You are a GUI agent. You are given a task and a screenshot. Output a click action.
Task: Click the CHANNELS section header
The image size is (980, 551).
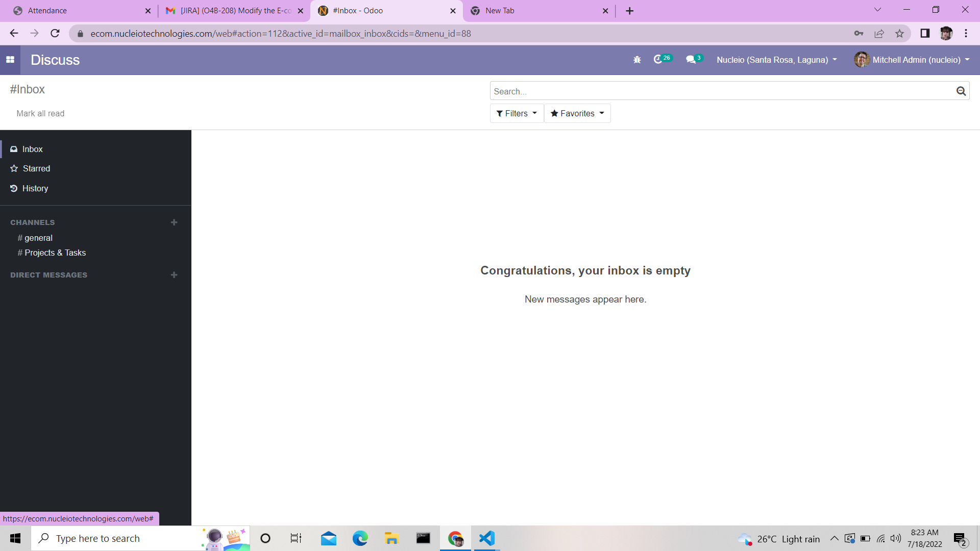(33, 222)
